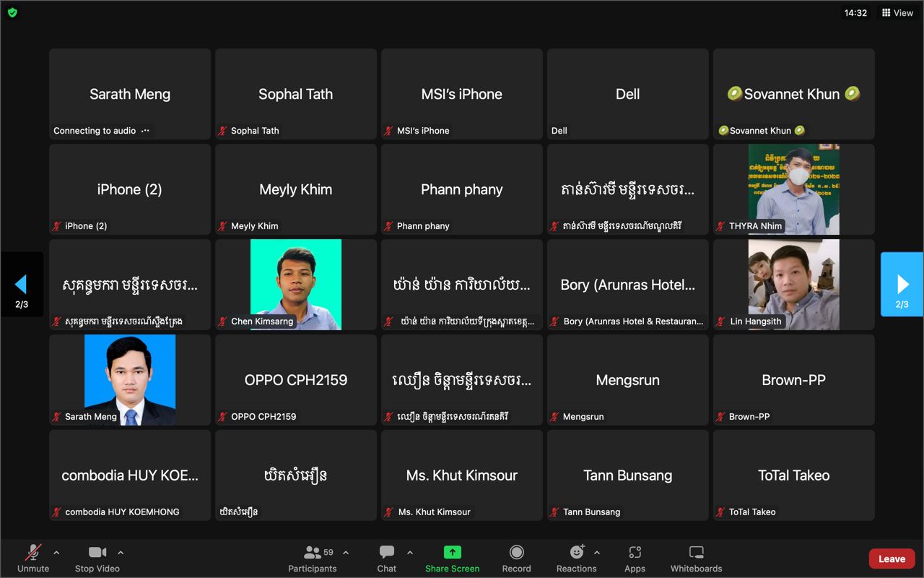Expand the Participants options chevron
924x578 pixels.
coord(346,553)
